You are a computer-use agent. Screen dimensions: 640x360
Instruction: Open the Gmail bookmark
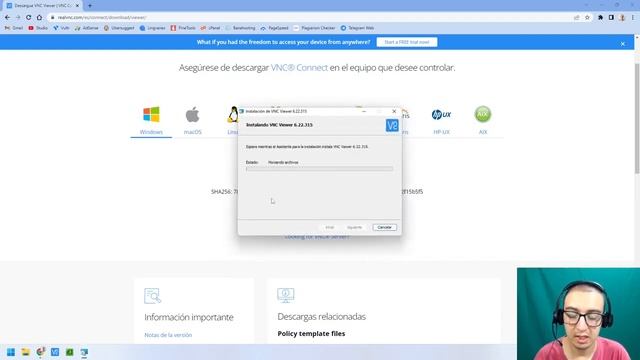pos(13,28)
